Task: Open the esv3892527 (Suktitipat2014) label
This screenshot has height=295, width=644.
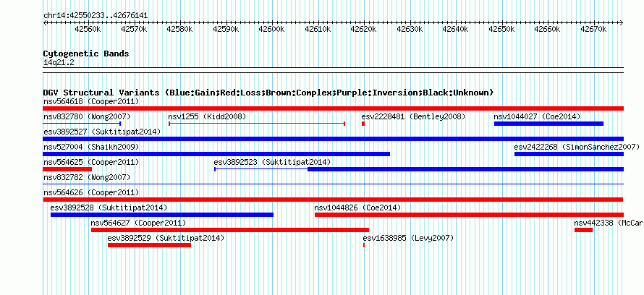Action: (102, 132)
